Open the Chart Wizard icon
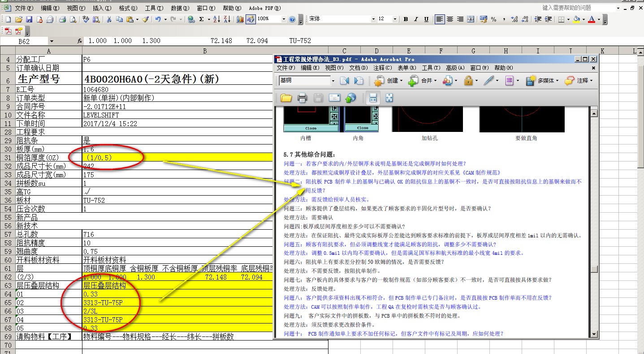Screen dimensions: 644x354 (x=240, y=19)
